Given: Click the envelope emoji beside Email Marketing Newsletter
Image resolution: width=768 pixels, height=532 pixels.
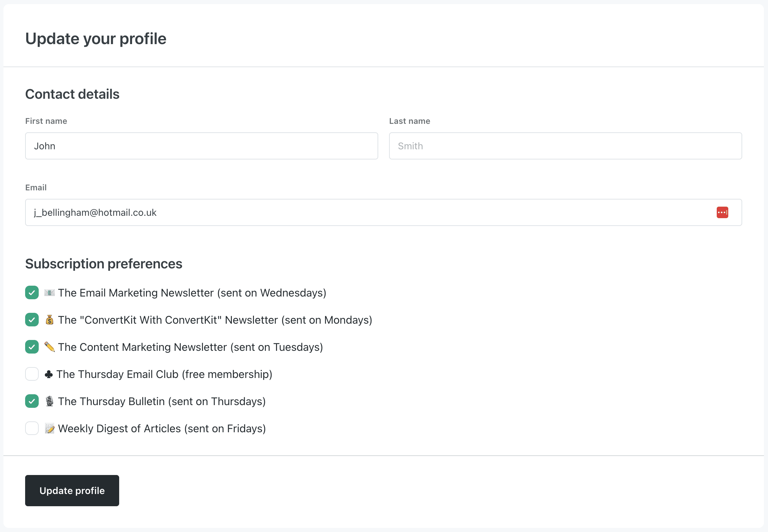Looking at the screenshot, I should (50, 292).
